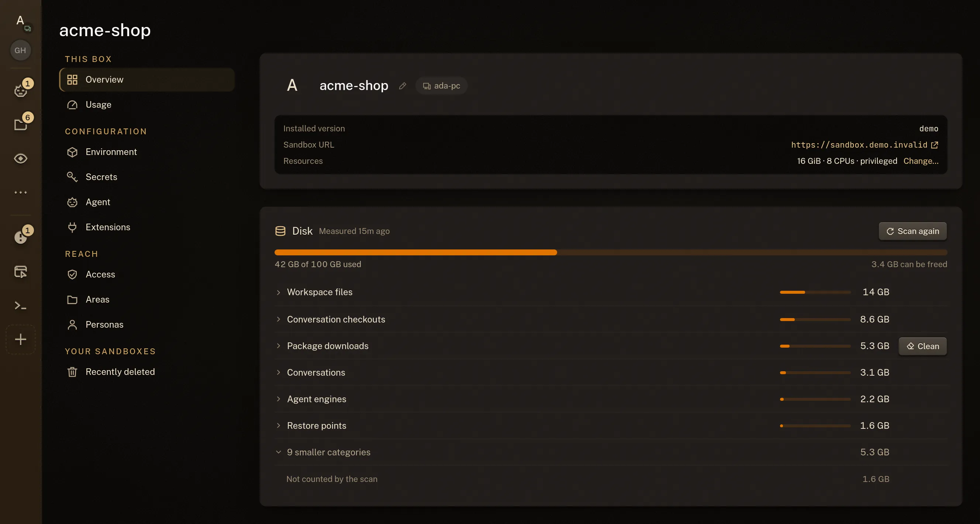Go to Overview in sidebar
Viewport: 980px width, 524px height.
147,80
